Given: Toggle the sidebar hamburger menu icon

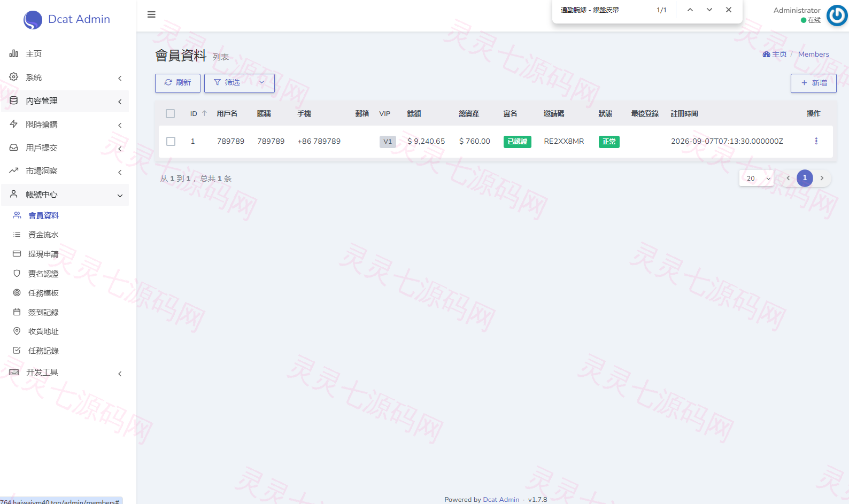Looking at the screenshot, I should coord(151,14).
